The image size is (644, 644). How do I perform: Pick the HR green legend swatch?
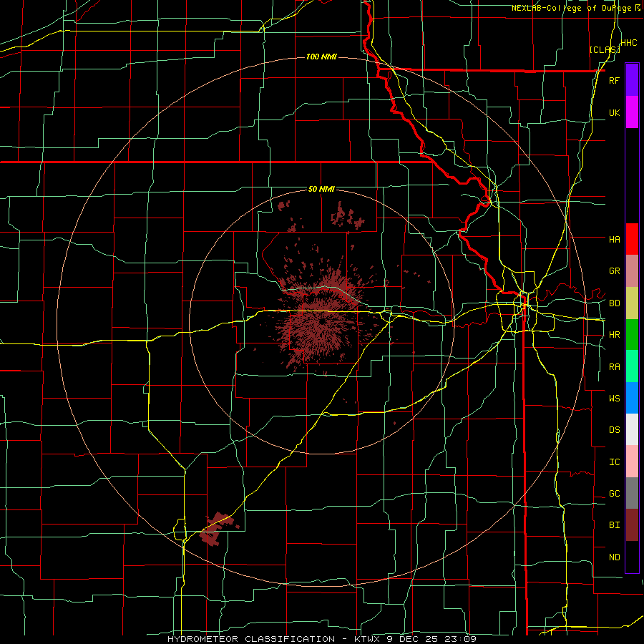pos(632,334)
